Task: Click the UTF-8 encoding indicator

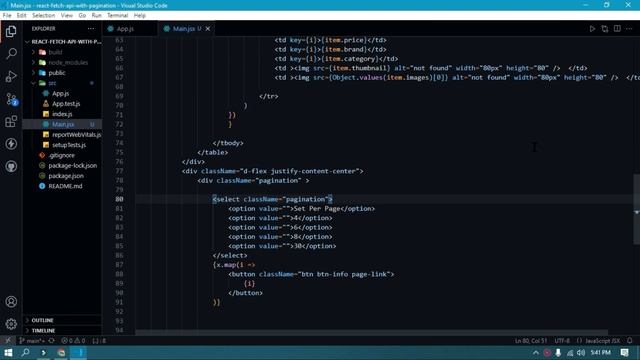Action: click(562, 340)
